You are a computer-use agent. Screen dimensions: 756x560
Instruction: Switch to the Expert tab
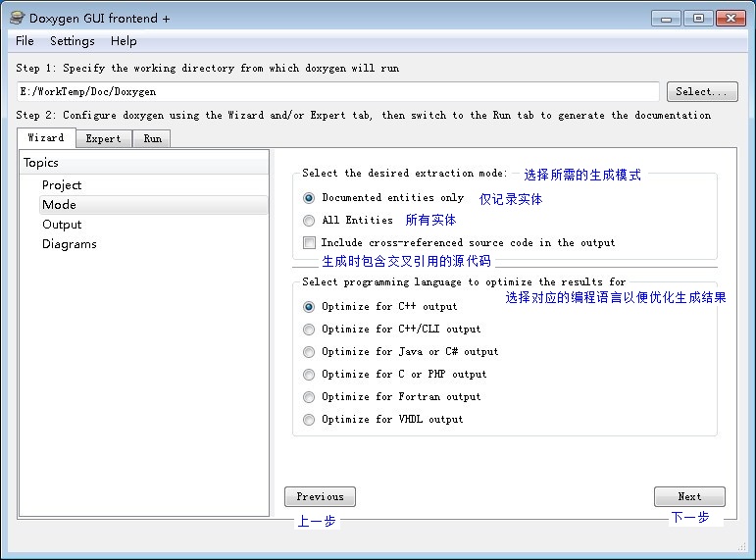(104, 139)
